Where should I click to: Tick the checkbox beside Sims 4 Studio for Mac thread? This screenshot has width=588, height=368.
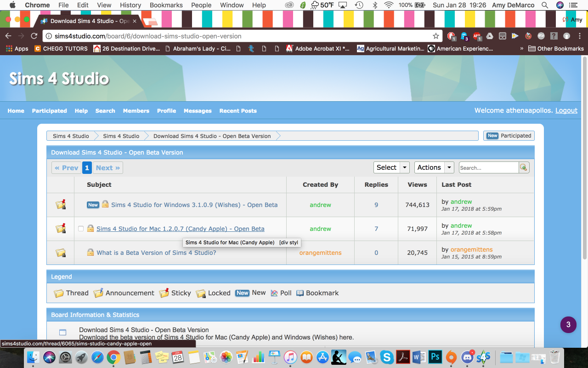(x=81, y=229)
